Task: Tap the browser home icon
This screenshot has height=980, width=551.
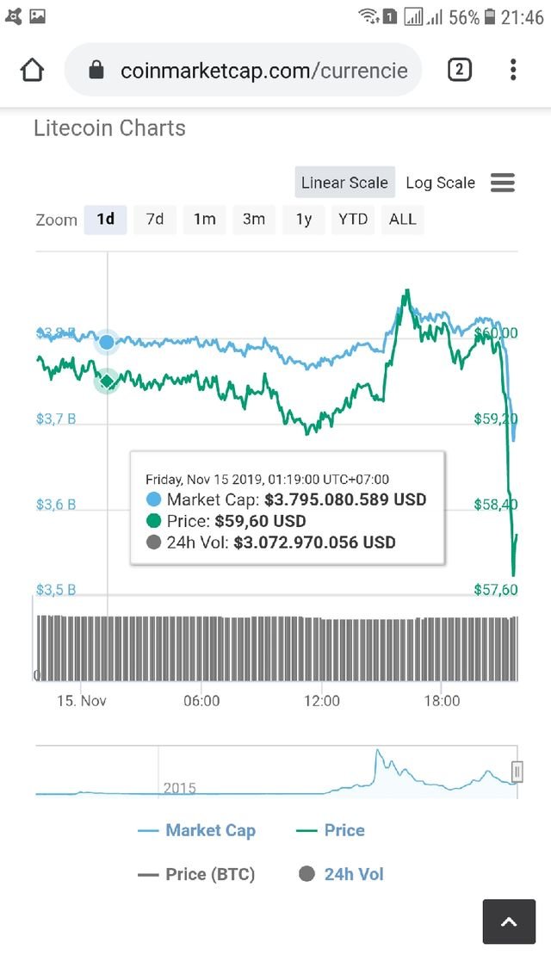Action: point(32,70)
